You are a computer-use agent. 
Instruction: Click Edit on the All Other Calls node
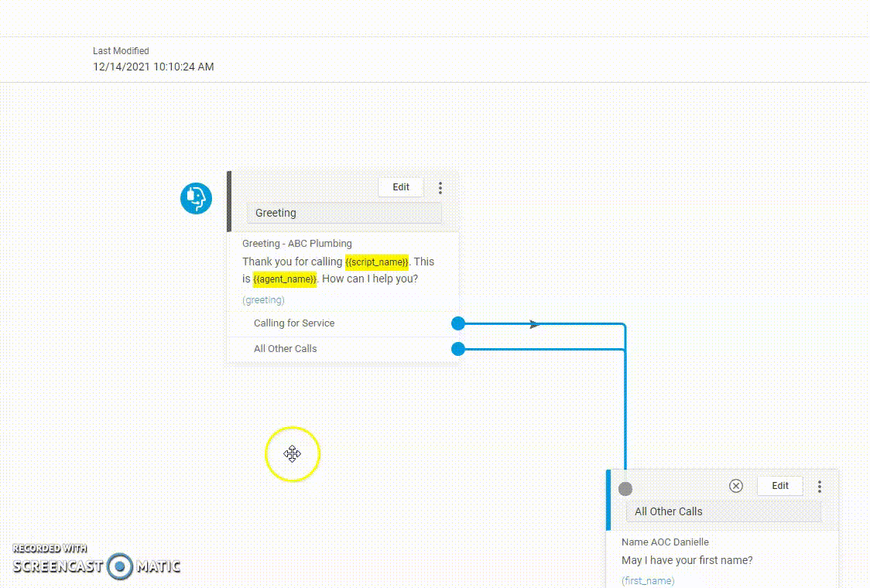point(780,486)
